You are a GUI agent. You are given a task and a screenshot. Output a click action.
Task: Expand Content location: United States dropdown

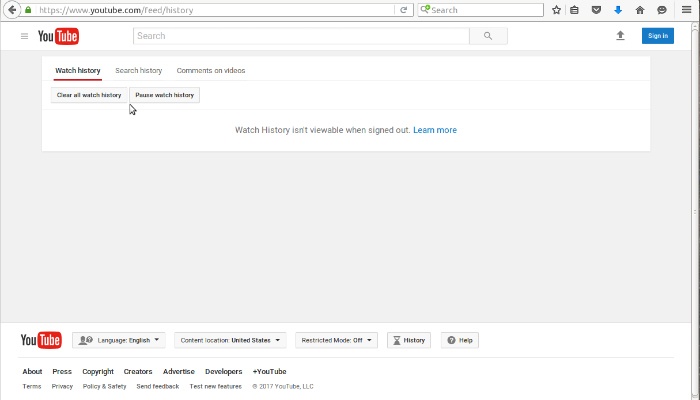coord(230,340)
